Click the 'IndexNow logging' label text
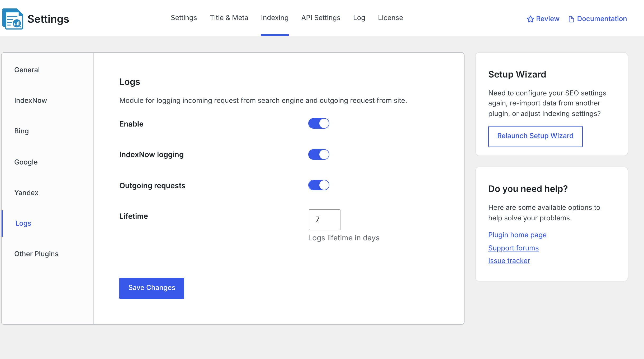 click(151, 154)
